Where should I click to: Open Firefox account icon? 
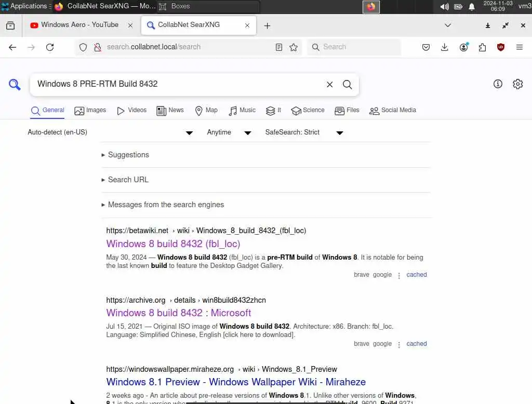(x=464, y=47)
